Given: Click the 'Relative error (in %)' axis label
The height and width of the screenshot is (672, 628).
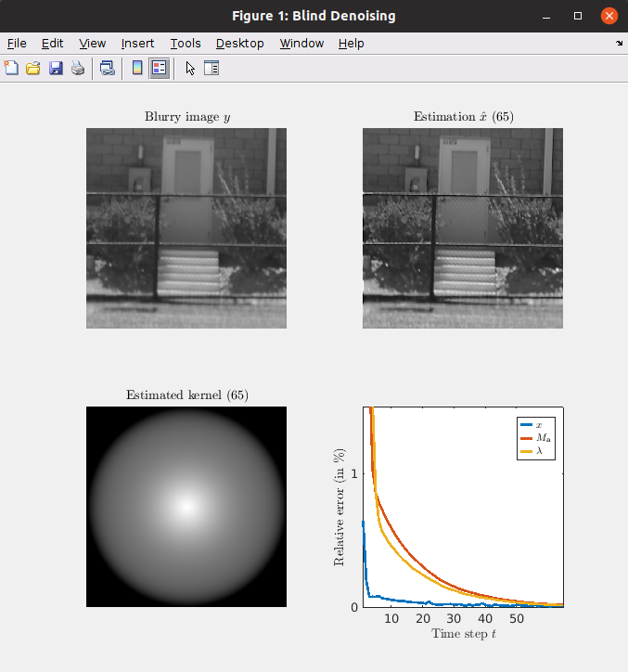Looking at the screenshot, I should pyautogui.click(x=339, y=507).
